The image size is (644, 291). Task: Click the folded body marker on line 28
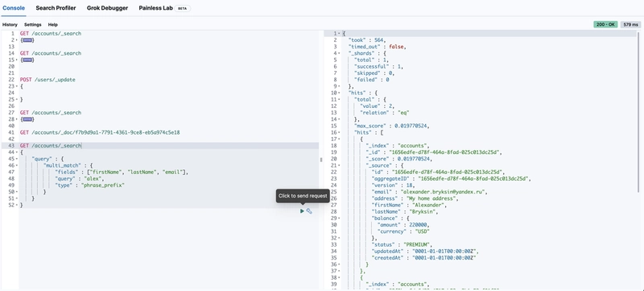pyautogui.click(x=28, y=119)
